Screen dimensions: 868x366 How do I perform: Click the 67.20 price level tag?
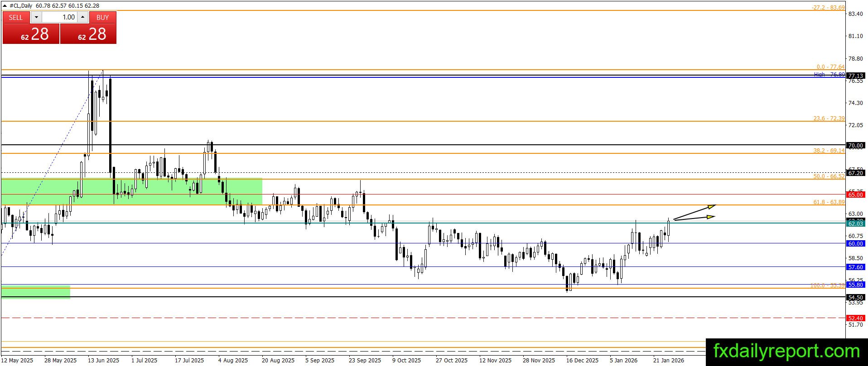(x=856, y=173)
